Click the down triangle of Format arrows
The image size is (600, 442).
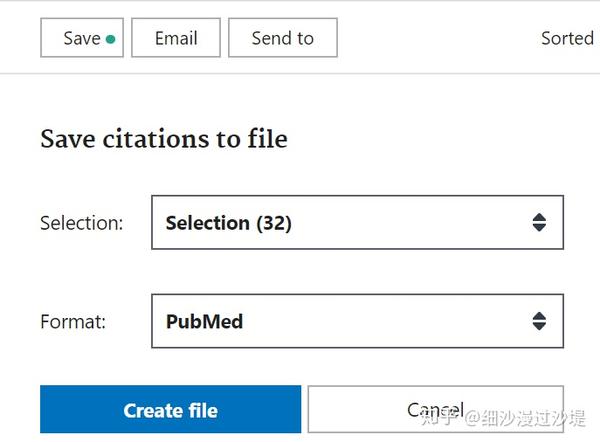pyautogui.click(x=539, y=326)
